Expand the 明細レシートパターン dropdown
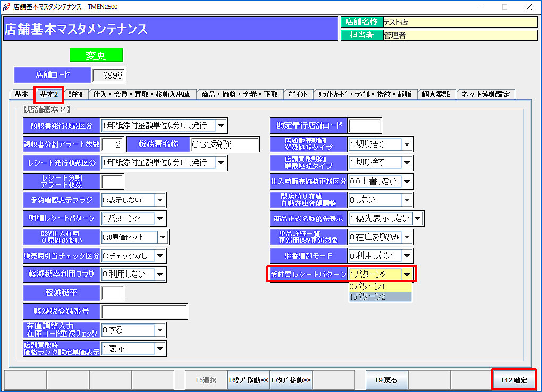Image resolution: width=542 pixels, height=392 pixels. tap(160, 218)
